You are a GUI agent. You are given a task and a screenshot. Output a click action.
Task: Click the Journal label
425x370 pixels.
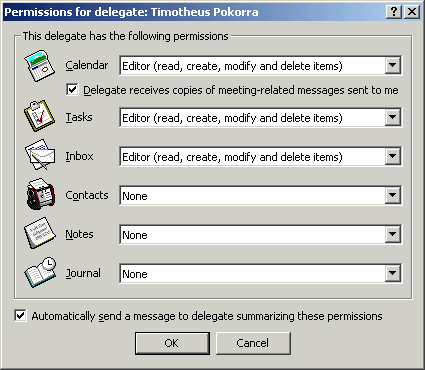point(83,273)
